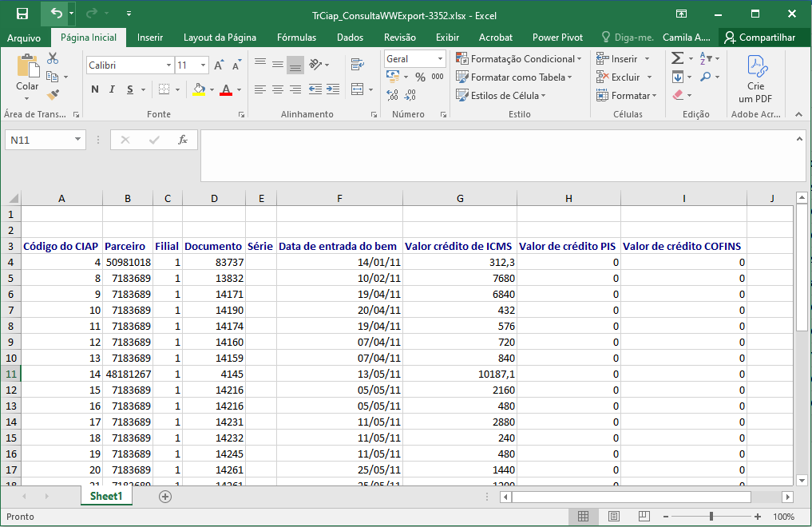Image resolution: width=812 pixels, height=527 pixels.
Task: Open the Power Pivot tab
Action: [x=557, y=38]
